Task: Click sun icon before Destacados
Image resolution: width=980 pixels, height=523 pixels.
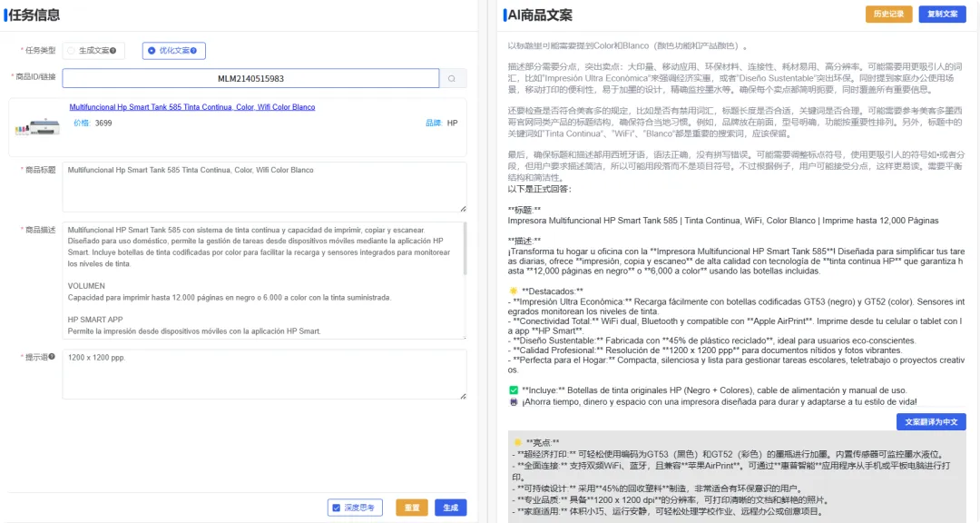Action: click(514, 291)
